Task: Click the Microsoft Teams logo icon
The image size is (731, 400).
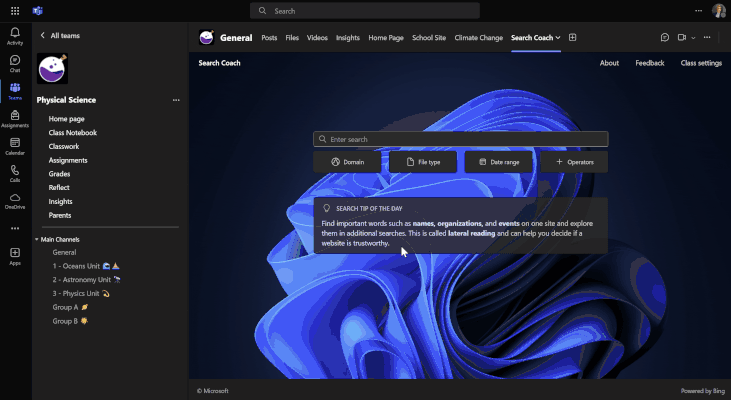Action: 38,11
